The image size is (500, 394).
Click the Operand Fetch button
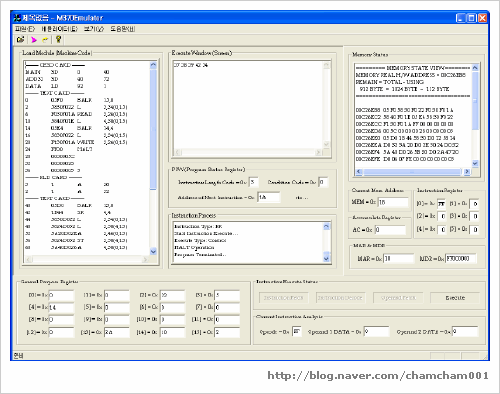pos(398,298)
